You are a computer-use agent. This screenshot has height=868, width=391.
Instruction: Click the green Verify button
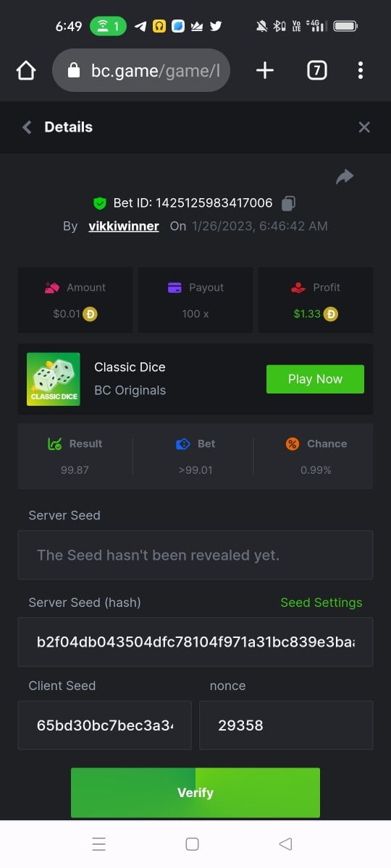195,793
